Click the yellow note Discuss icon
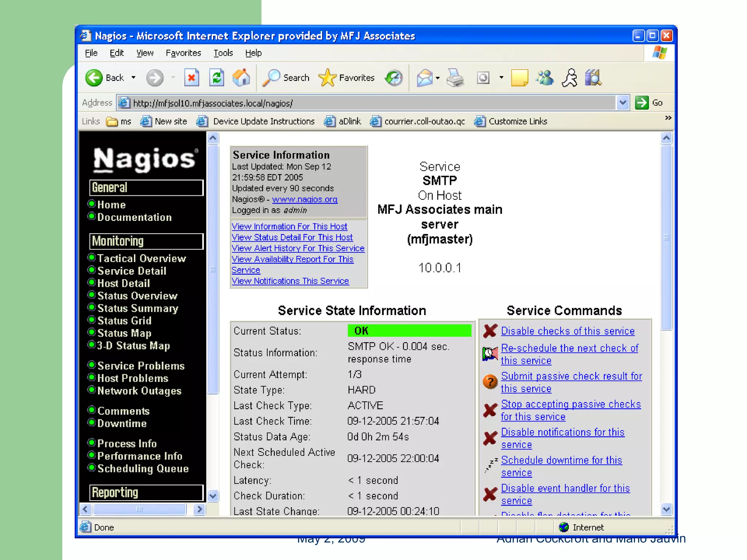Screen dimensions: 747x560 (x=519, y=78)
